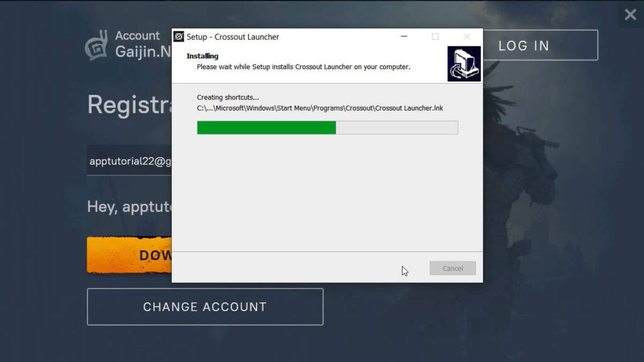Click the "Installing" heading in Setup

[203, 56]
